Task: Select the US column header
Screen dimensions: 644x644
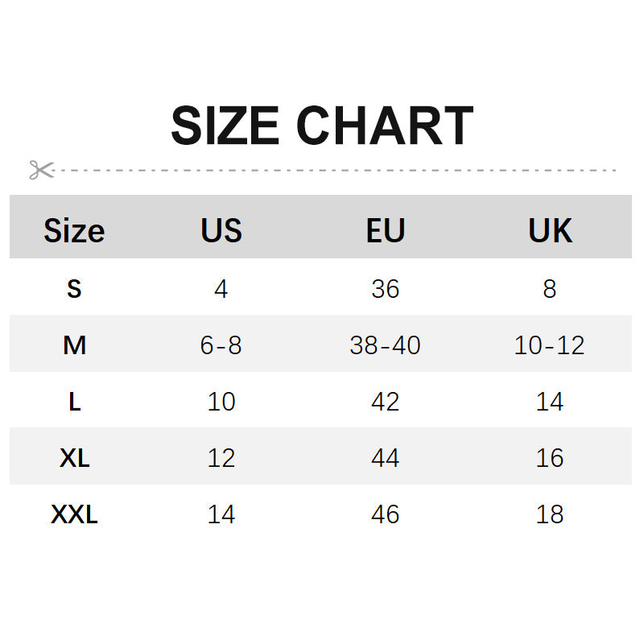Action: pyautogui.click(x=221, y=231)
